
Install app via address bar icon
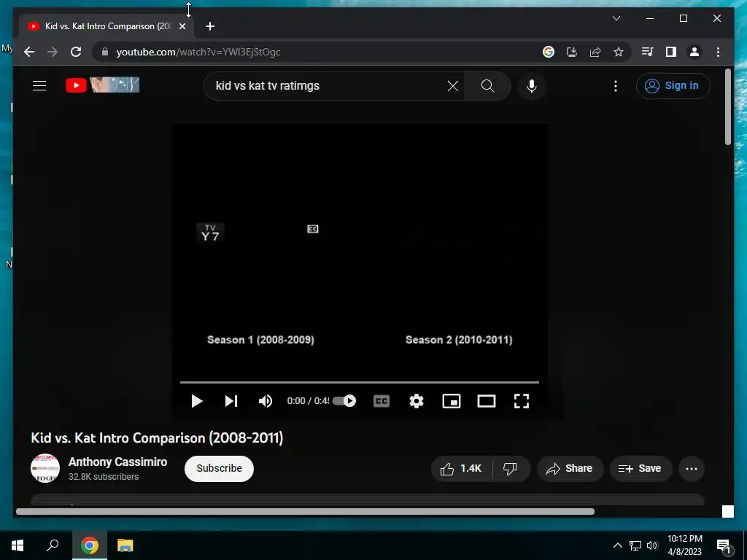(x=572, y=52)
